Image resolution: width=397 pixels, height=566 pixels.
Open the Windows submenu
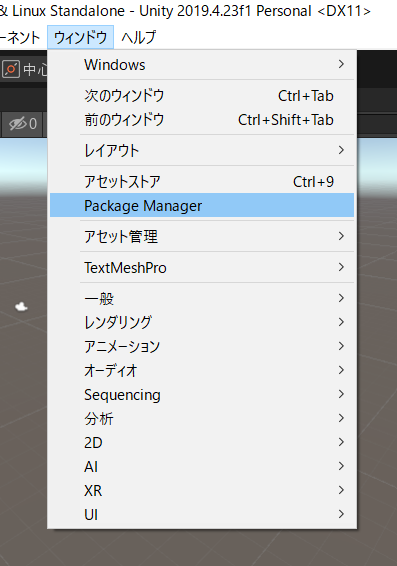point(202,65)
